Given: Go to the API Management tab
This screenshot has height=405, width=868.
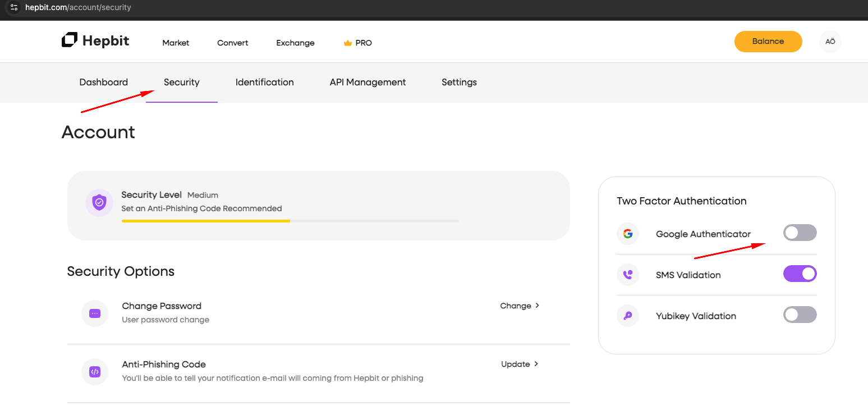Looking at the screenshot, I should 368,82.
